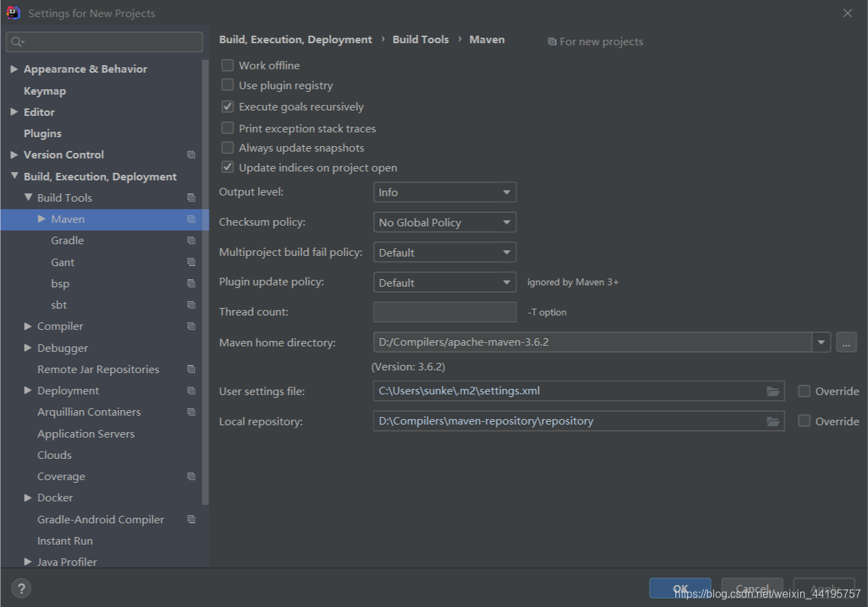Click into the Local repository path field
This screenshot has height=607, width=868.
coord(579,421)
